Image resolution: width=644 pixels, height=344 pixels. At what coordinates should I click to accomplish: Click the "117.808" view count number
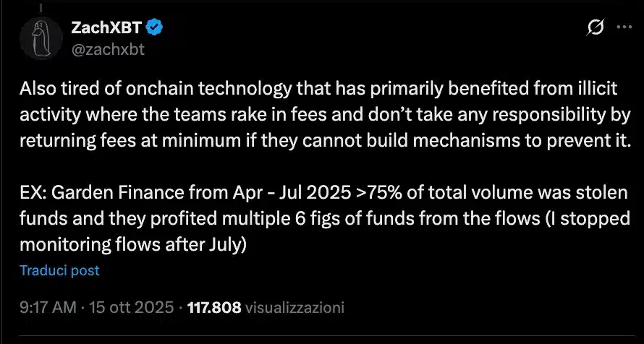tap(214, 307)
